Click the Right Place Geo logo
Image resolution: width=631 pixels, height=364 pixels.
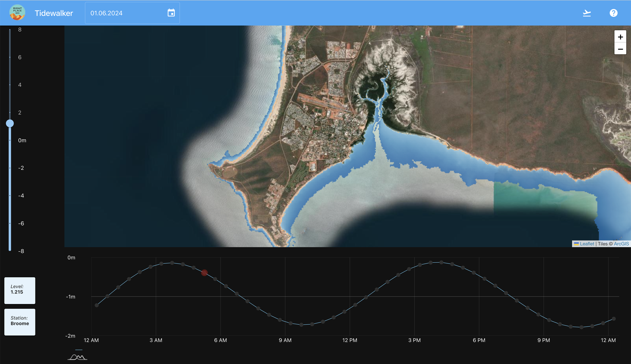point(17,13)
